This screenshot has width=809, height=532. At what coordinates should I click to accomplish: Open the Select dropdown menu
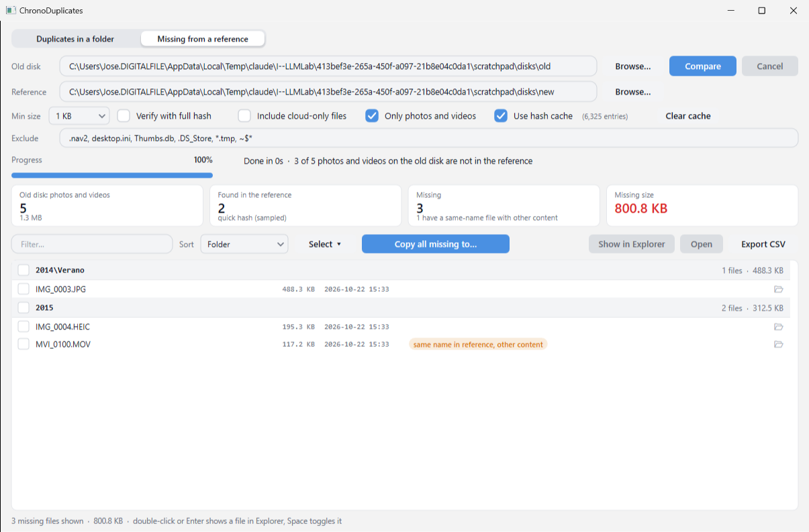[325, 244]
